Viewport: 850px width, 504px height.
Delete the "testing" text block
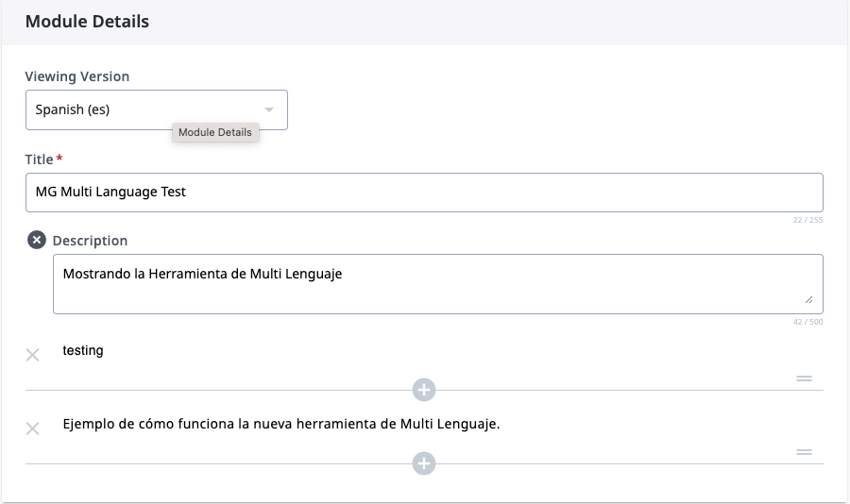coord(32,355)
